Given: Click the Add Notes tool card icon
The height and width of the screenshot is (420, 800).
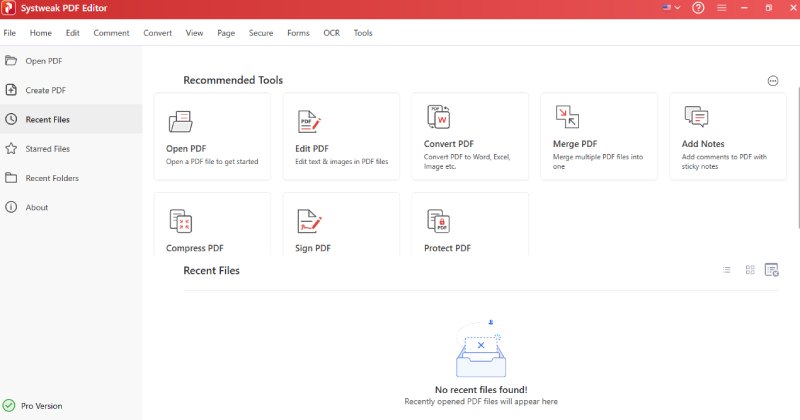Looking at the screenshot, I should pos(696,117).
